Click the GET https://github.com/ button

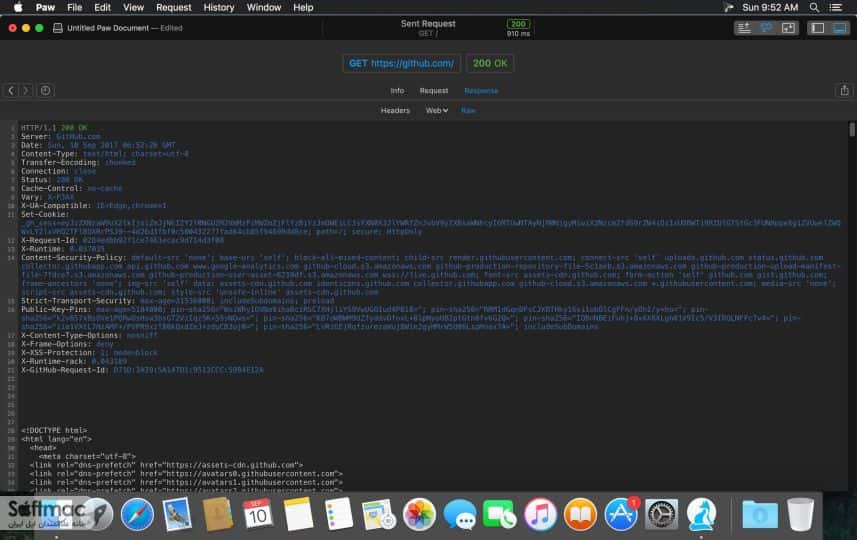(x=401, y=63)
